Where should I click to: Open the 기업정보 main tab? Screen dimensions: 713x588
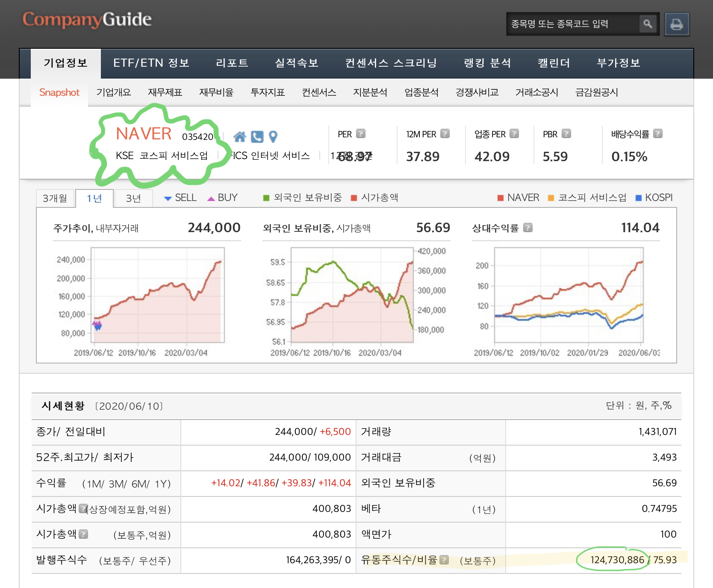[x=66, y=63]
